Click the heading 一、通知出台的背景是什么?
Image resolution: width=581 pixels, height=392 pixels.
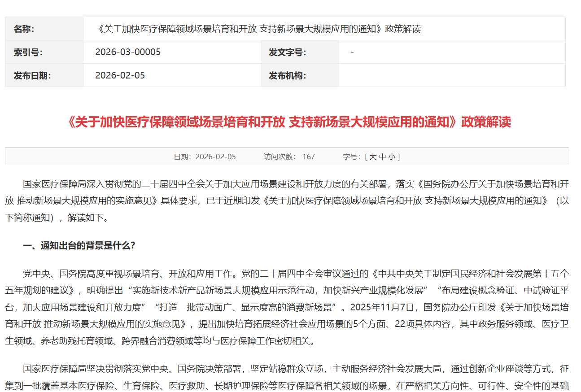79,245
